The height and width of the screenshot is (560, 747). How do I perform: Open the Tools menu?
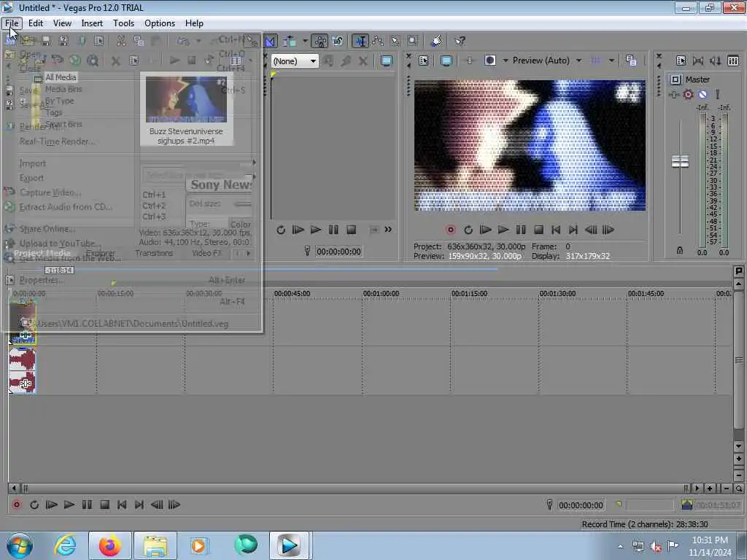(x=123, y=23)
